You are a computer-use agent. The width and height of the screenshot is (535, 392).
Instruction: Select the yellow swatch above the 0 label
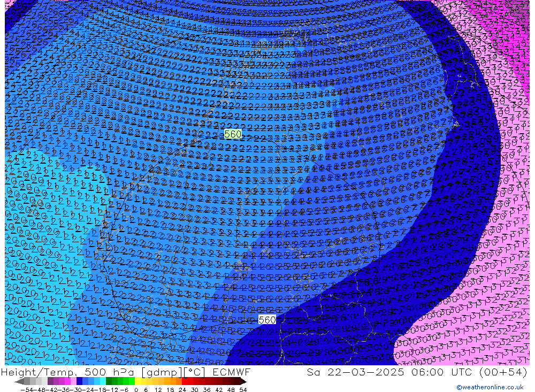tap(138, 381)
